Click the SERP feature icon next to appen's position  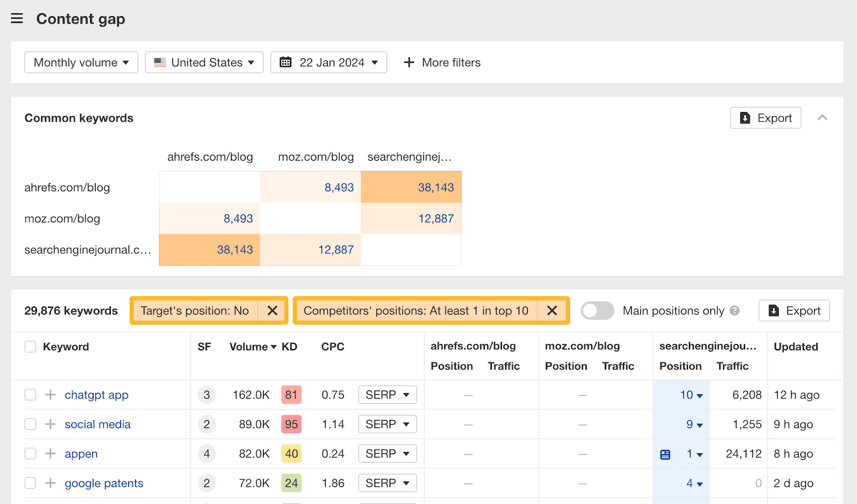[x=665, y=454]
